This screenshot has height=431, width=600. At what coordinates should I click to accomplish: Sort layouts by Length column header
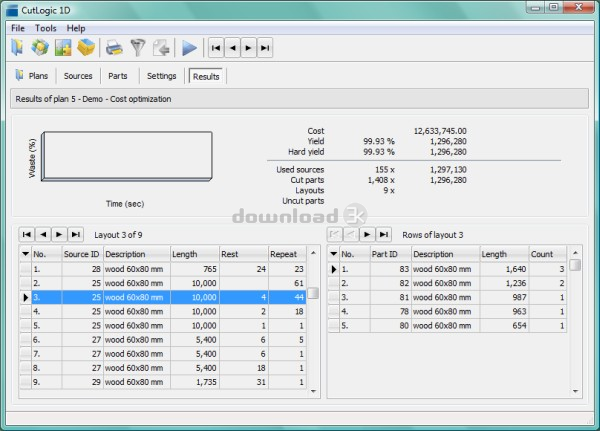click(195, 254)
